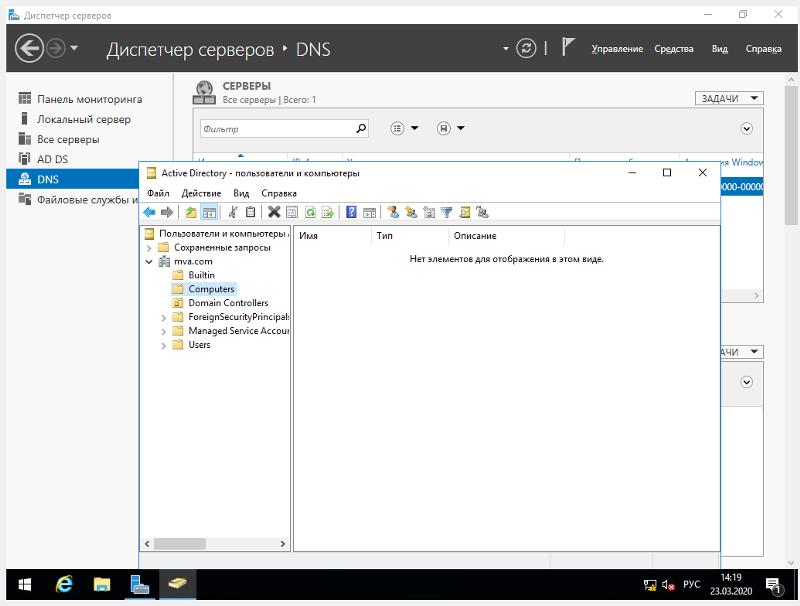Click the Paste clipboard toolbar icon

click(x=251, y=212)
